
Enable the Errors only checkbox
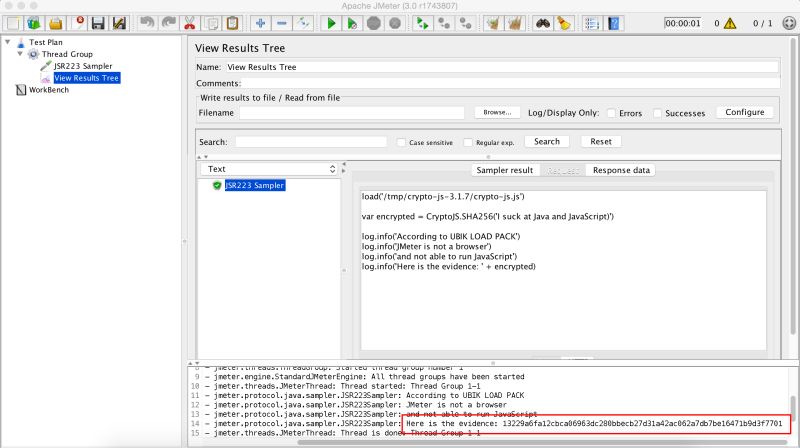pos(611,113)
